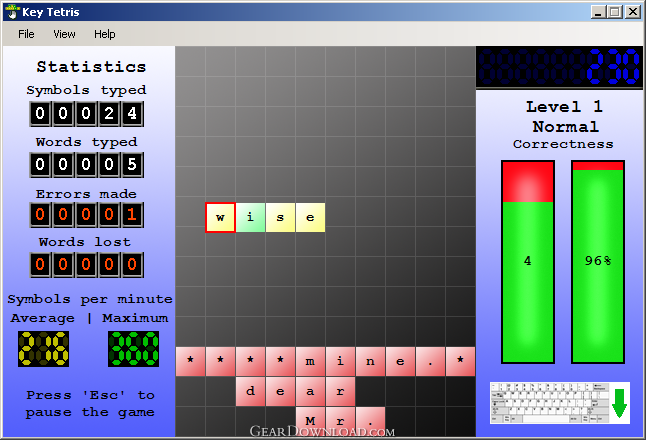The image size is (646, 440).
Task: Click the 'm' tile in 'mine' row
Action: [x=310, y=361]
